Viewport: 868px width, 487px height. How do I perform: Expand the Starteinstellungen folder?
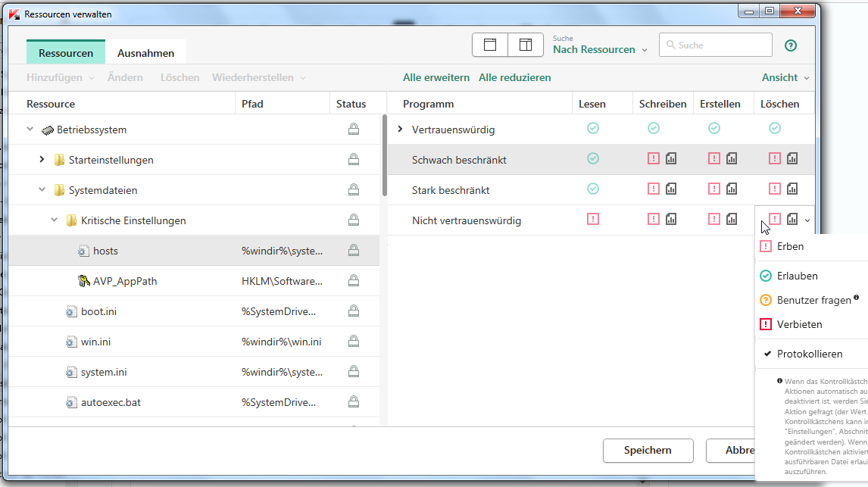42,160
